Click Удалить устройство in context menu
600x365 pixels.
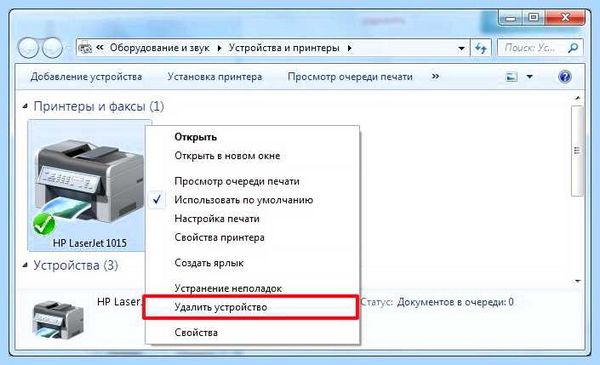point(251,307)
